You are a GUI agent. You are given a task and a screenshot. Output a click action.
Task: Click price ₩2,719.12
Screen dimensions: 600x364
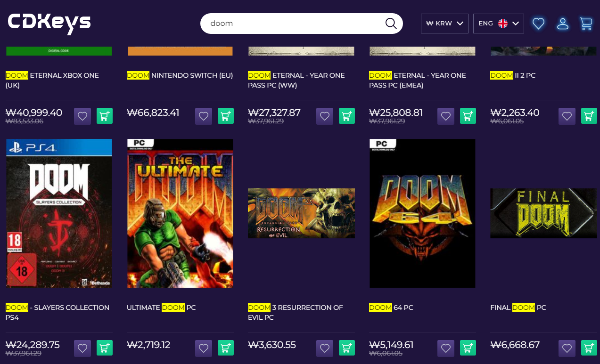(148, 345)
